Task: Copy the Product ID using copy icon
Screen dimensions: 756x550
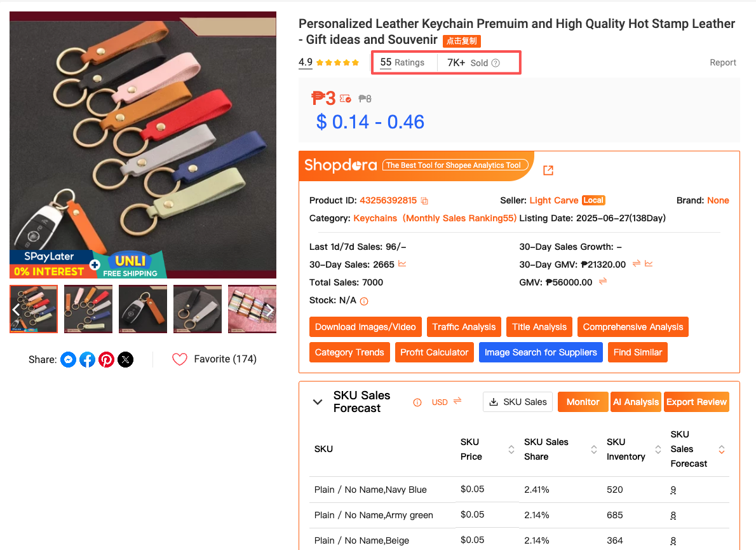Action: tap(425, 201)
